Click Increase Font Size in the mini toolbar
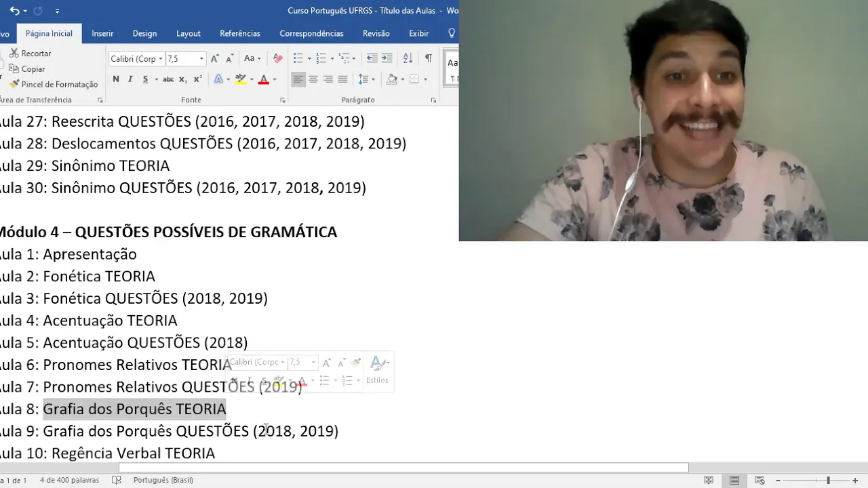This screenshot has width=868, height=488. pyautogui.click(x=326, y=363)
